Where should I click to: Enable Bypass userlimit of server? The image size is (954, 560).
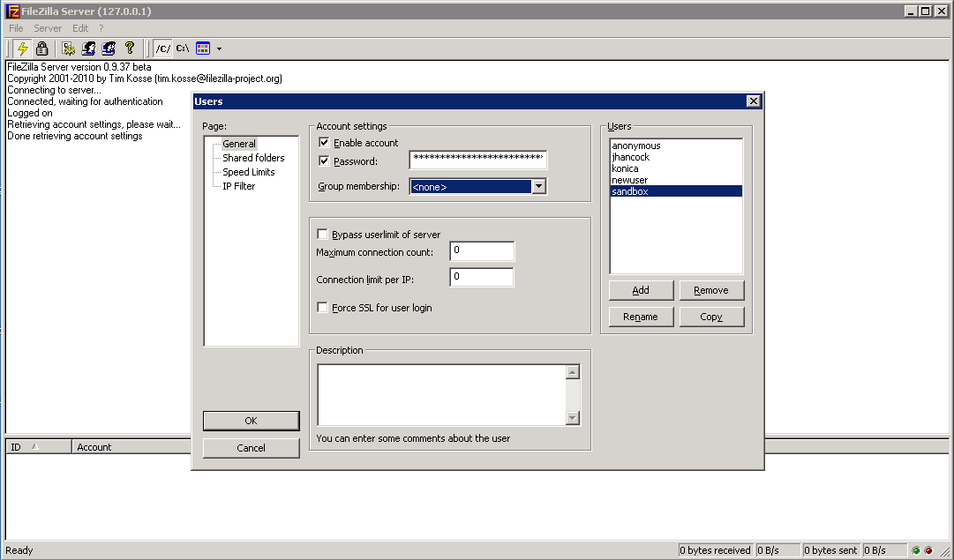point(322,235)
